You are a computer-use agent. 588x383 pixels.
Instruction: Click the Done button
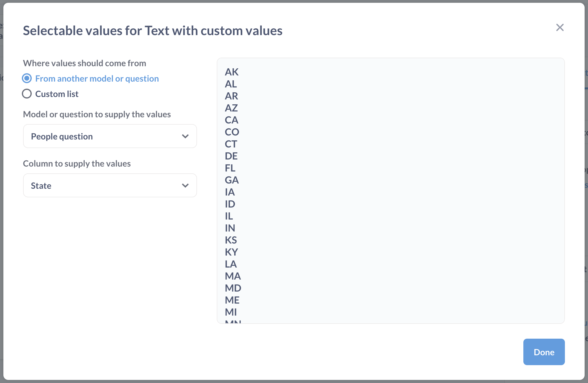point(544,352)
